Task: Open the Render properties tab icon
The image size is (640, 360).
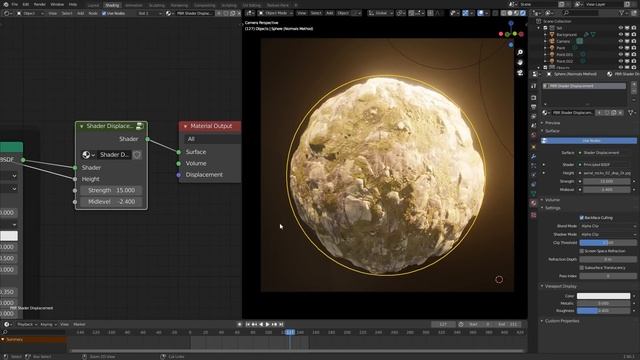Action: coord(533,98)
